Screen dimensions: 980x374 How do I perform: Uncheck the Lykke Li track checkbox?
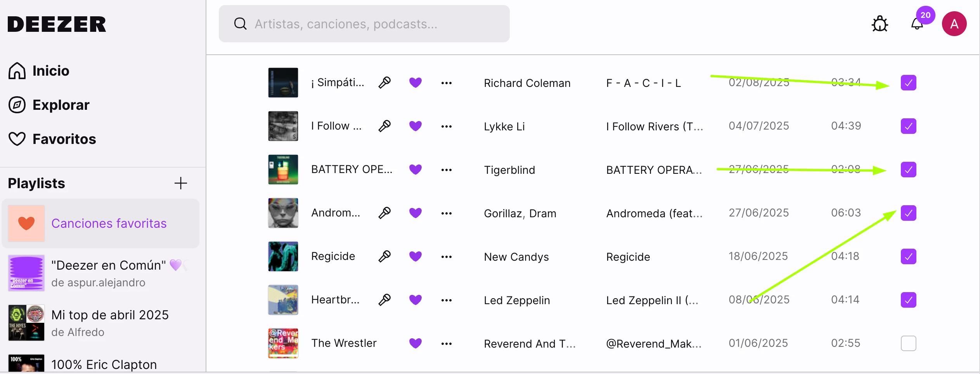(x=908, y=126)
